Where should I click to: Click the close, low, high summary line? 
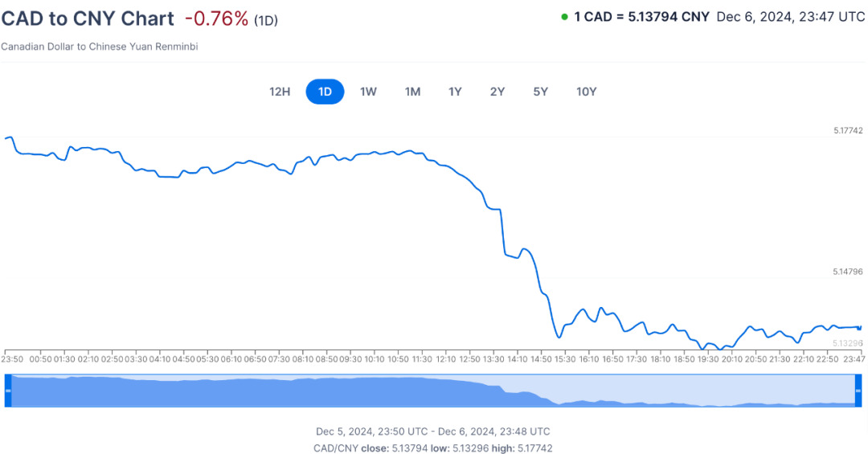[433, 448]
